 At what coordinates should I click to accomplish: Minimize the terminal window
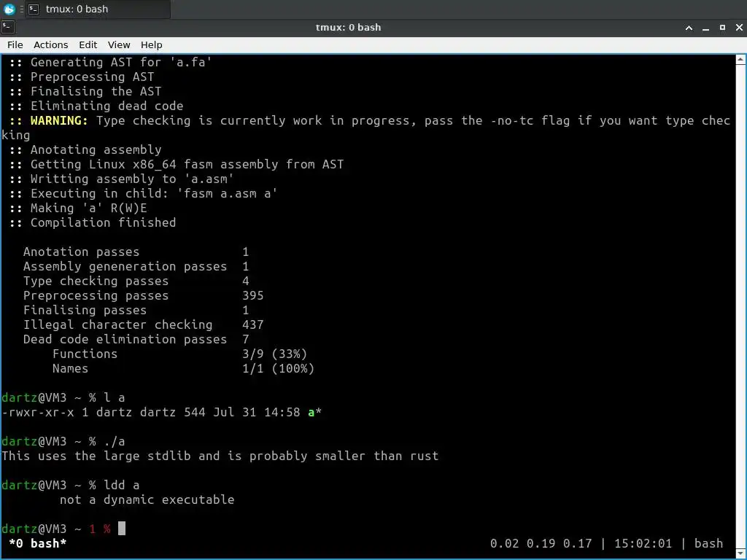point(705,28)
